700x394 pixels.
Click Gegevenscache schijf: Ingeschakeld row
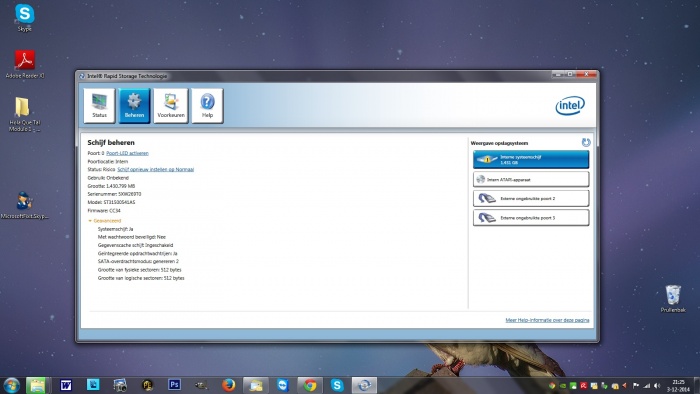[x=135, y=245]
